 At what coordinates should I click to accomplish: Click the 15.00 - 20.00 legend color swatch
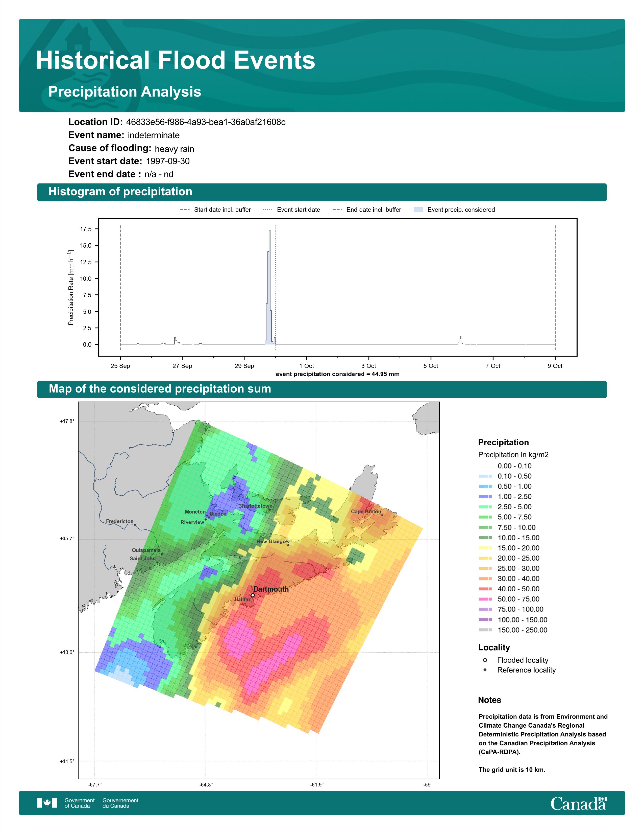coord(485,548)
